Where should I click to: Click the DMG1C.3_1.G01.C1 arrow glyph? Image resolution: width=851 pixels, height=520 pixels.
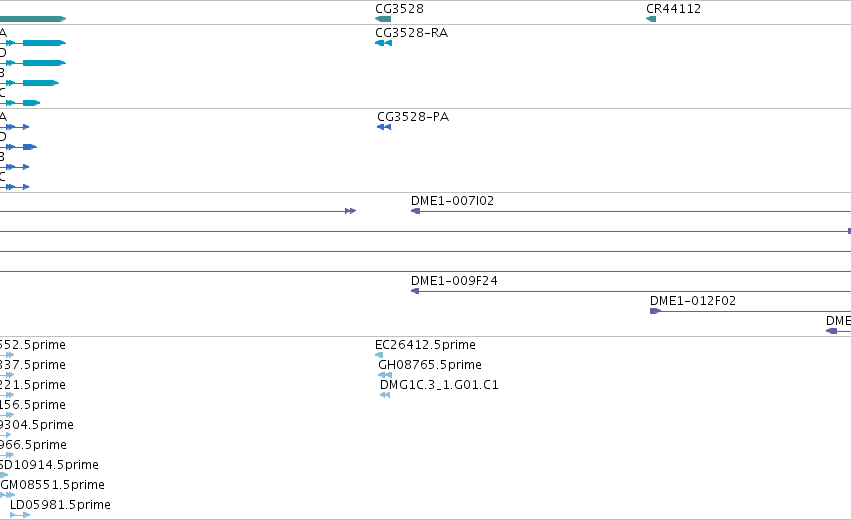[385, 395]
